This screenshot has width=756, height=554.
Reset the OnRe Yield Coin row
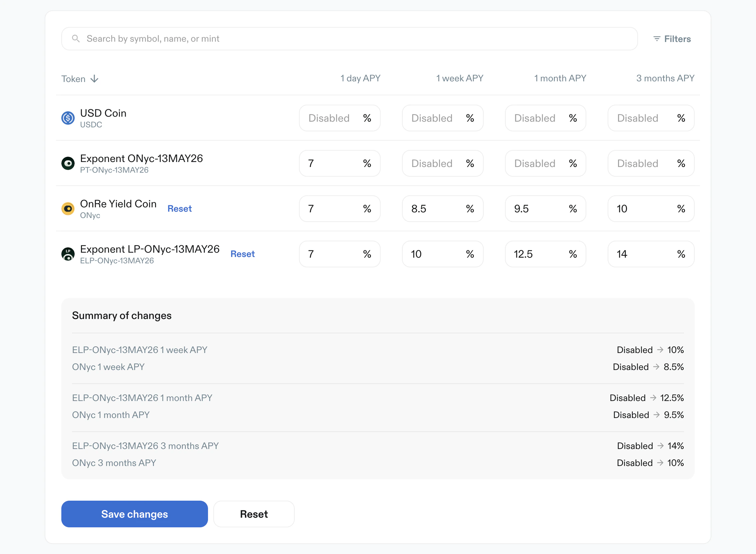(x=179, y=209)
